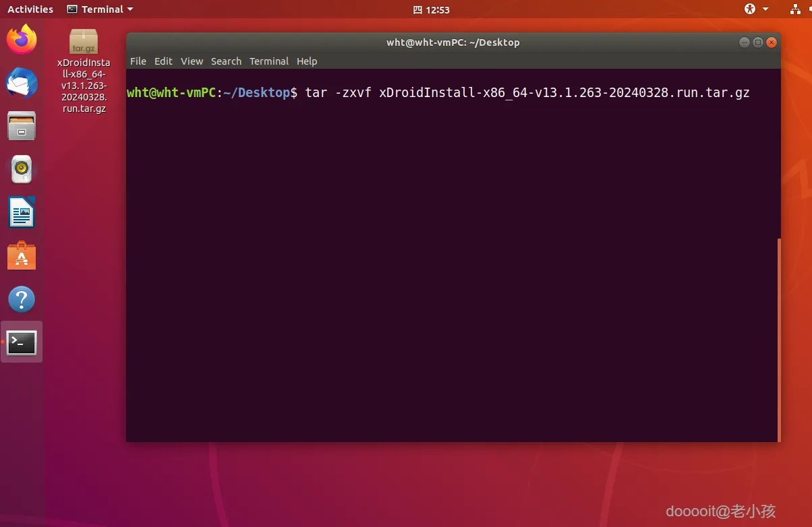Click the tar -zxvf command text
The width and height of the screenshot is (812, 527).
tap(527, 93)
